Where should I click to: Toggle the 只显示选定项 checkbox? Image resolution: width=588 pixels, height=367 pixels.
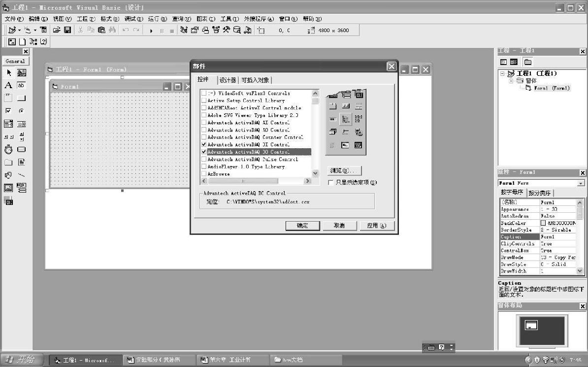click(x=331, y=182)
